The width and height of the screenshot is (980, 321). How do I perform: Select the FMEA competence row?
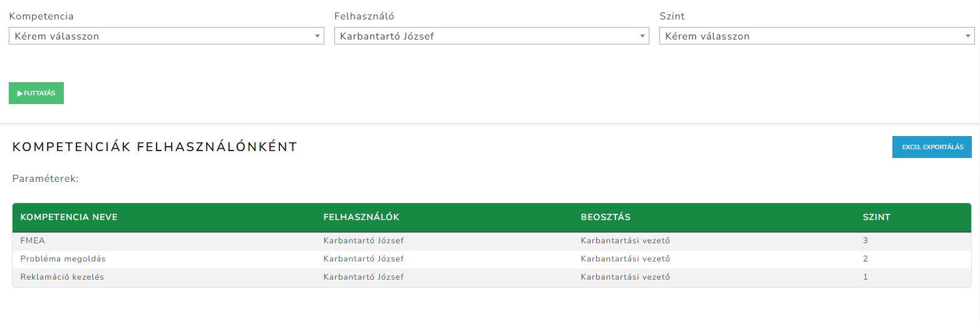click(x=33, y=240)
